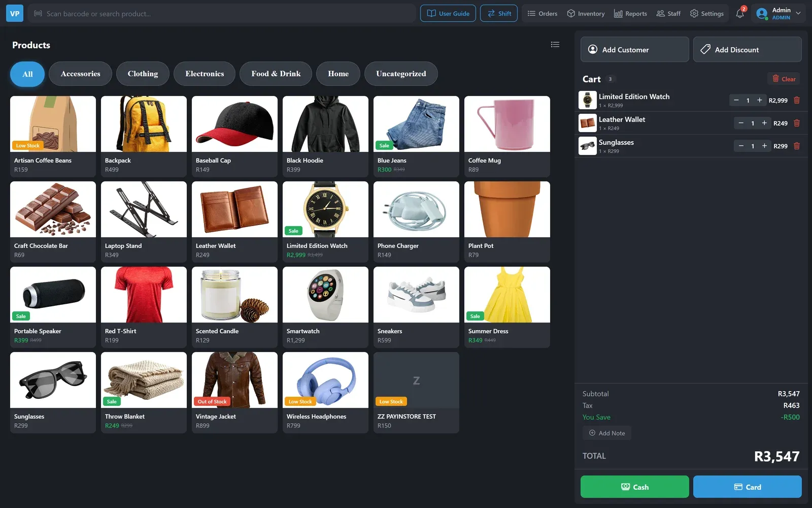
Task: Open Reports section
Action: [x=630, y=14]
